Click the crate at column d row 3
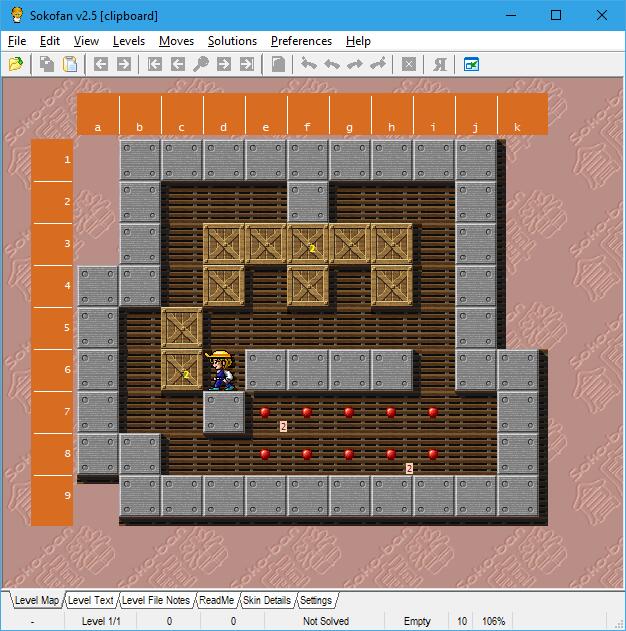 [x=224, y=244]
